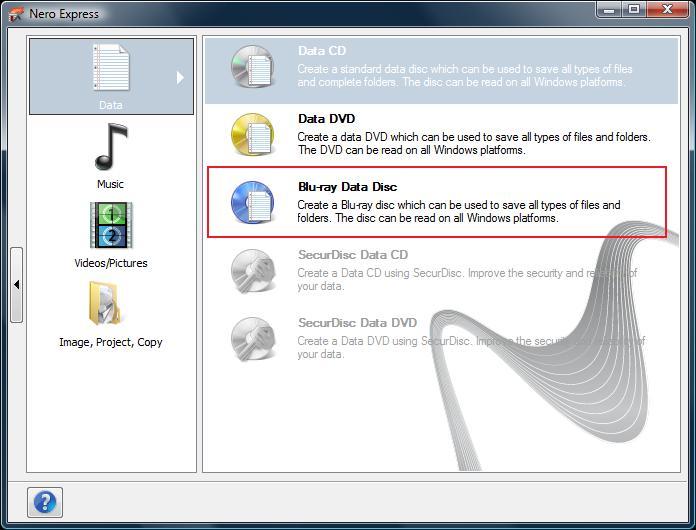Viewport: 696px width, 530px height.
Task: Click the Image, Project, Copy label
Action: pyautogui.click(x=111, y=342)
